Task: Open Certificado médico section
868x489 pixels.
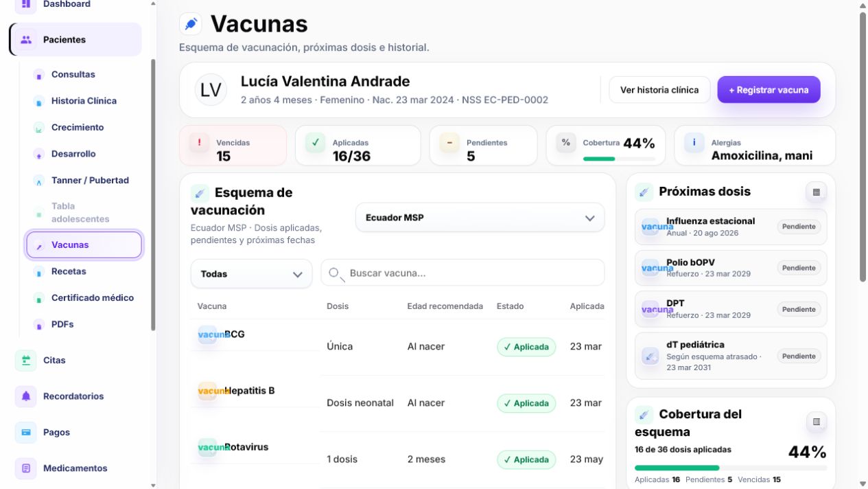Action: 93,298
